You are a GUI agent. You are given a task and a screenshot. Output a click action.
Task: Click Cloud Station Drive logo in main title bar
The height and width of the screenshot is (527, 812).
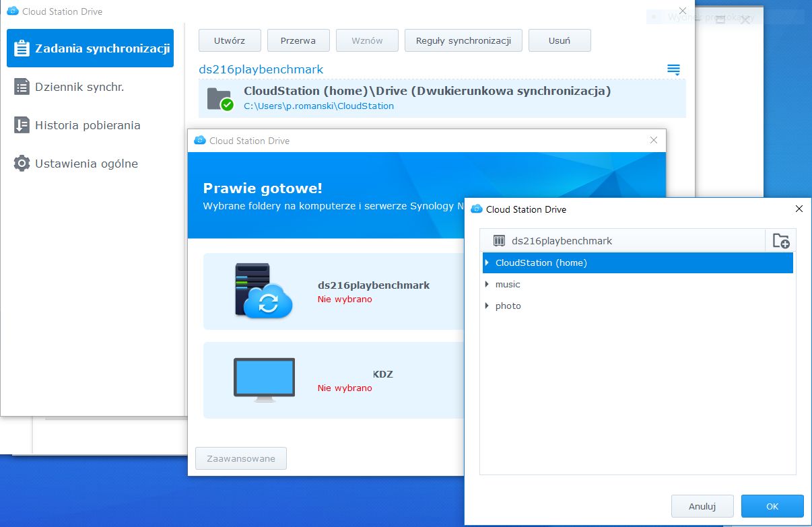(12, 11)
